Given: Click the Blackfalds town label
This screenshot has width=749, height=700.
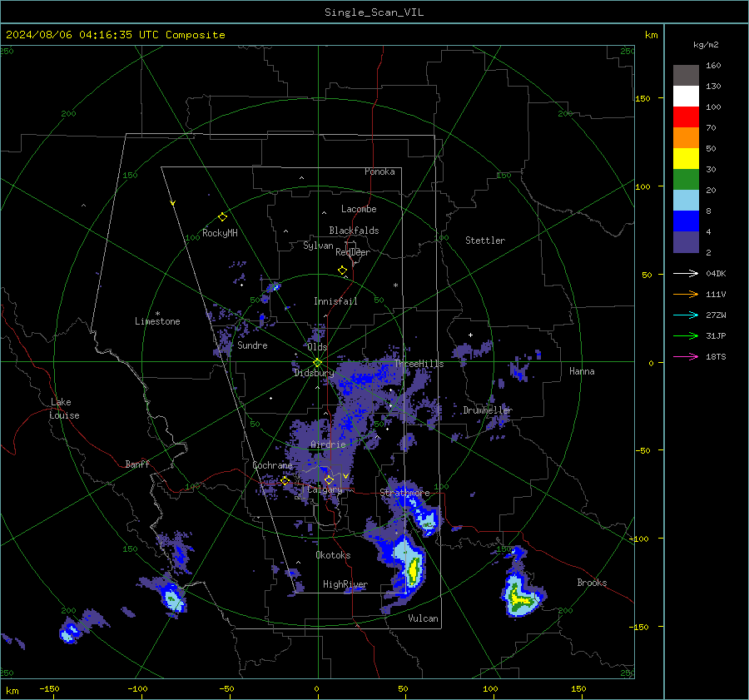Looking at the screenshot, I should [x=354, y=231].
